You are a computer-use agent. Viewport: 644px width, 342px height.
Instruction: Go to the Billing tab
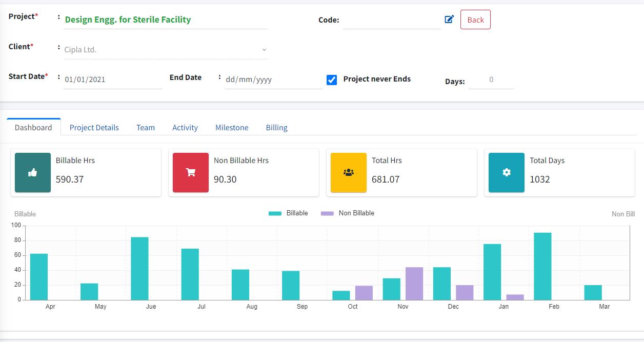(x=276, y=128)
